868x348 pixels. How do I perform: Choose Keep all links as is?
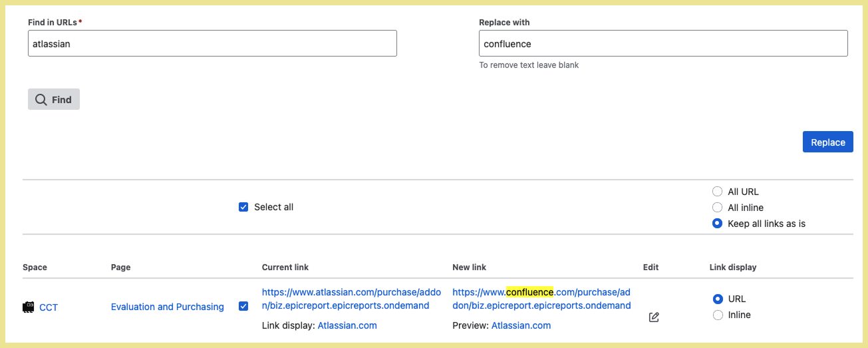717,224
